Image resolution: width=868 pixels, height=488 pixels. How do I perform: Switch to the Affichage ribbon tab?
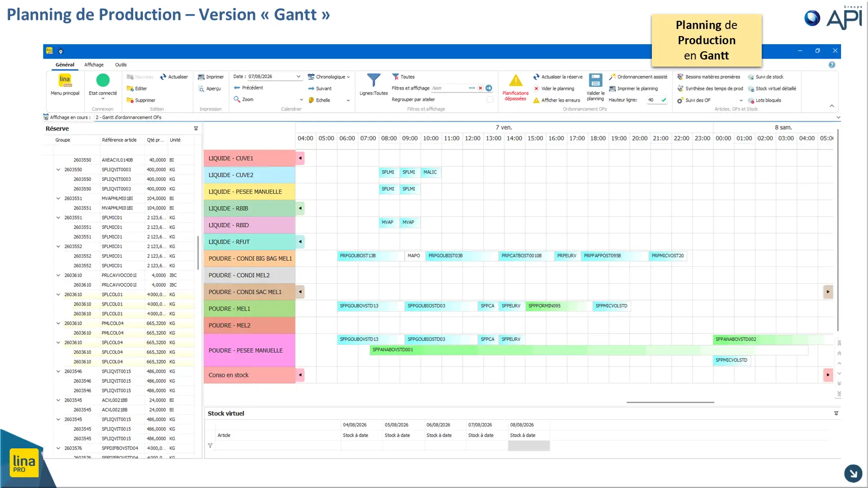[94, 65]
